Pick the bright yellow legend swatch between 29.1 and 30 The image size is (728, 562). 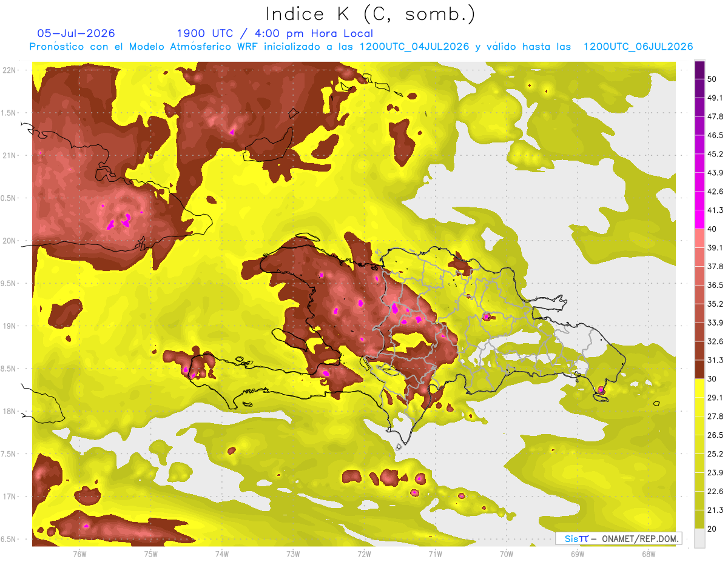click(699, 389)
